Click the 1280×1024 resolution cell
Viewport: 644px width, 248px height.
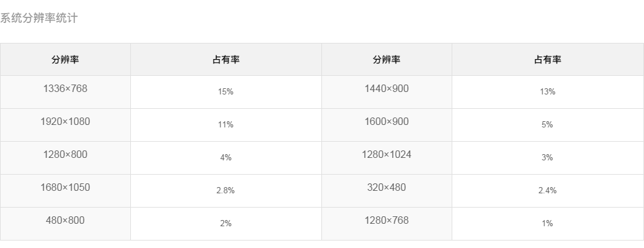[387, 158]
